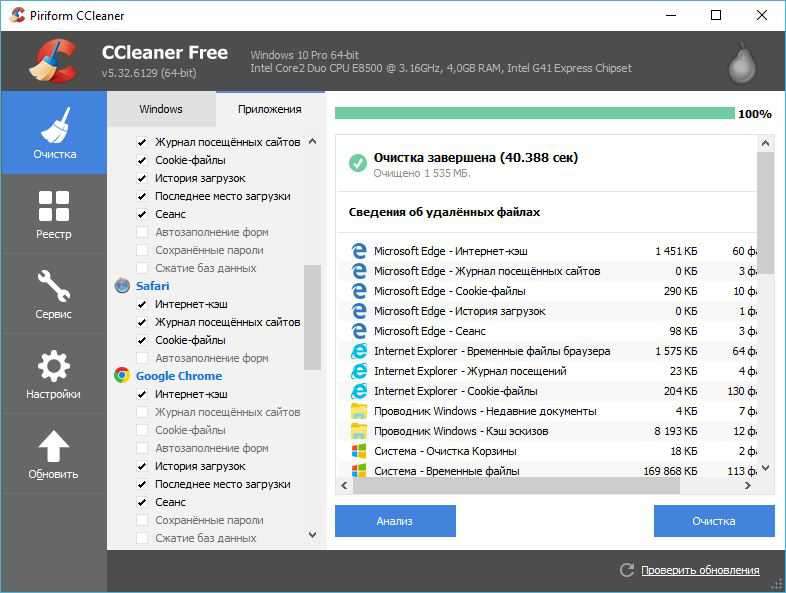Open the Настройки gear section
This screenshot has height=593, width=786.
click(x=54, y=374)
